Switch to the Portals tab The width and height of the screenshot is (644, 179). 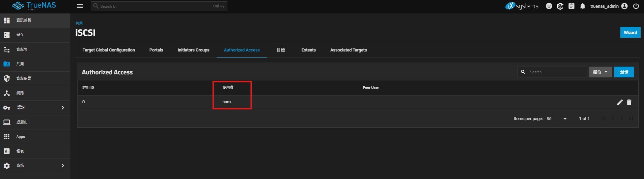156,50
